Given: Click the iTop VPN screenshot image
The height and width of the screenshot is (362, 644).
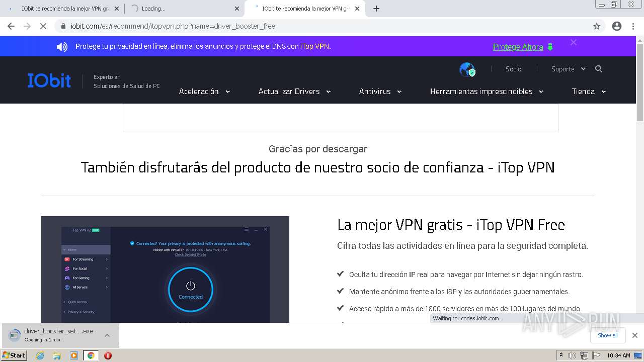Looking at the screenshot, I should [165, 269].
